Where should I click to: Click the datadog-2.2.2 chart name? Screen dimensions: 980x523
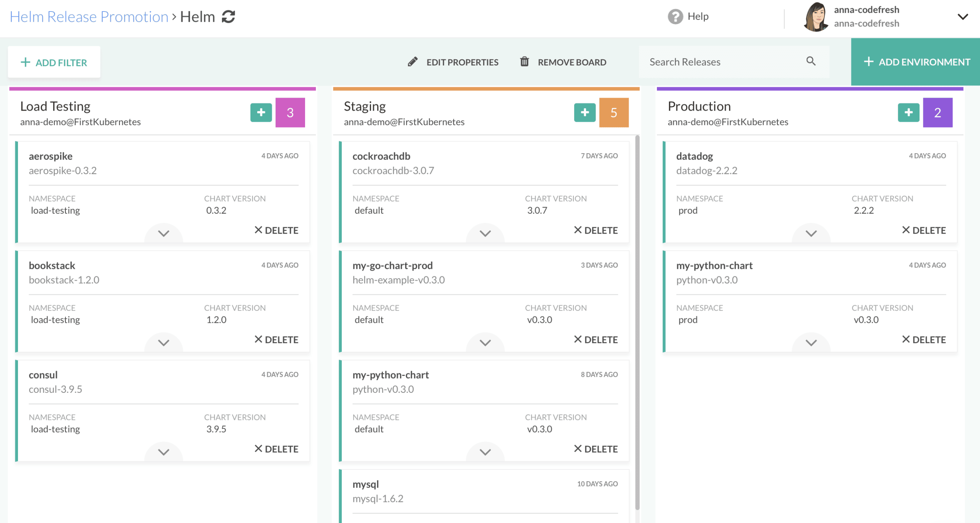pos(707,170)
